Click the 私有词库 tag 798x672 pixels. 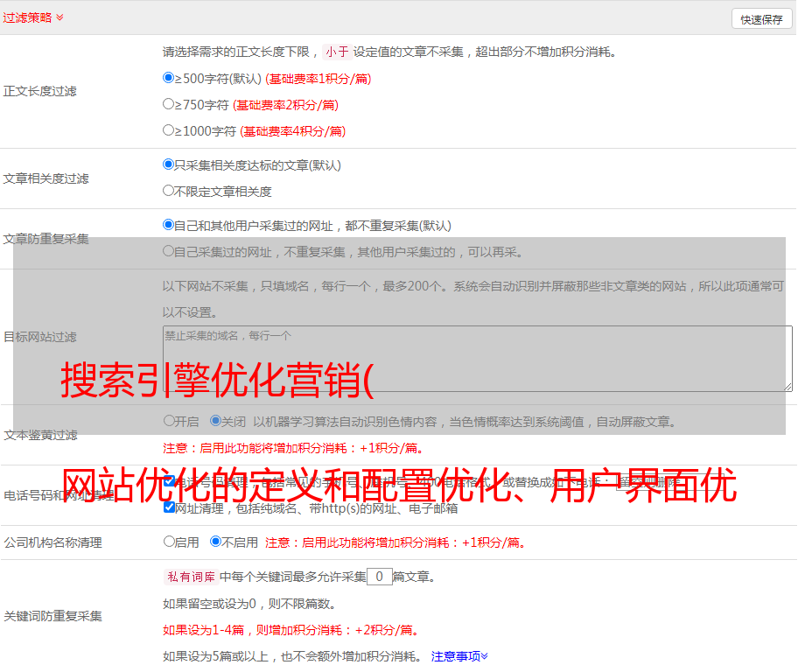coord(192,577)
